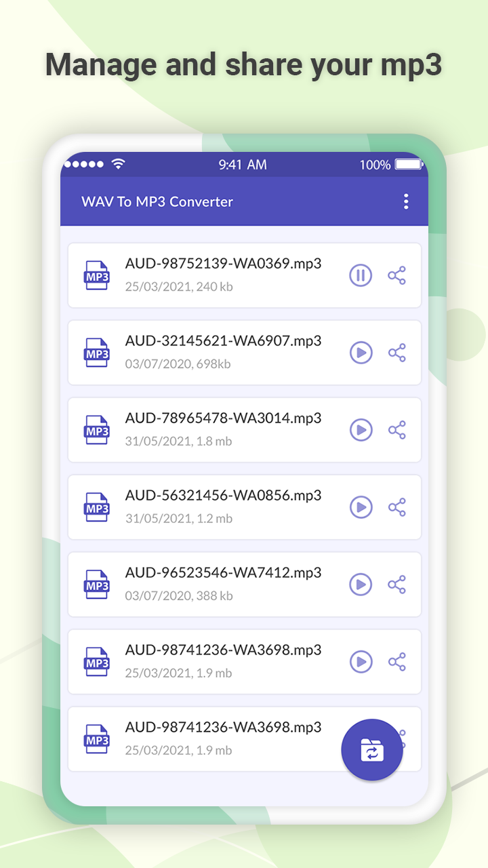
Task: Share the AUD-78965478-WA3014.mp3 file
Action: point(397,430)
